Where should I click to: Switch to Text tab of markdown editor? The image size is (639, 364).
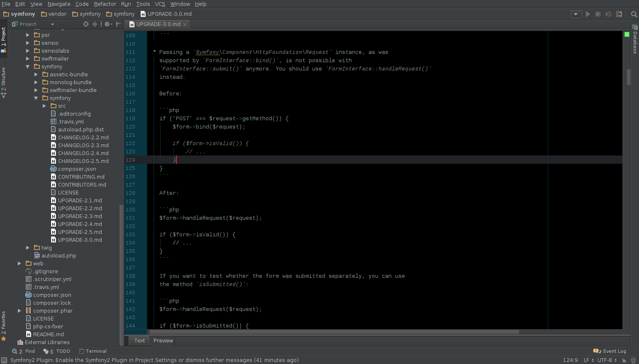[x=139, y=341]
